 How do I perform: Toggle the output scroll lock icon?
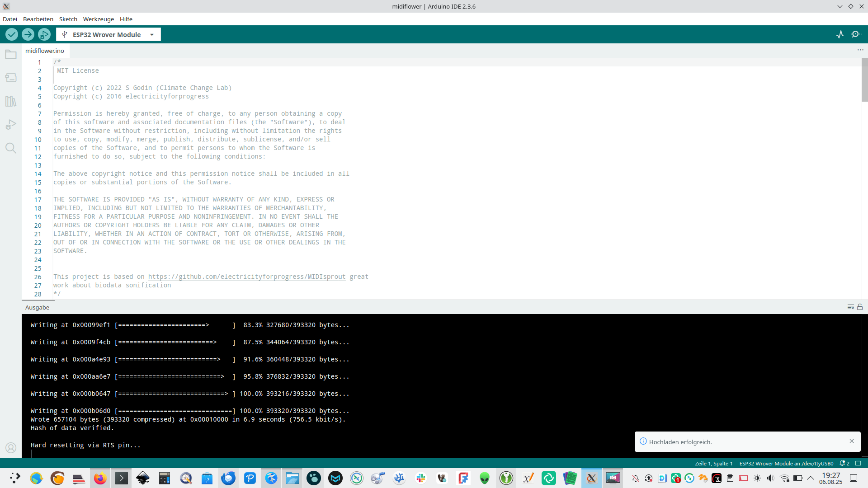click(860, 307)
